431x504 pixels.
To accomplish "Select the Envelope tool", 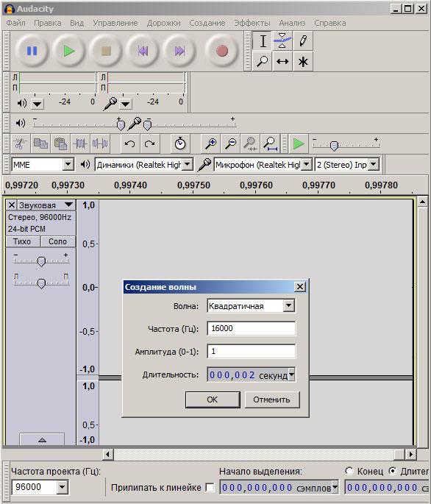I will coord(282,40).
